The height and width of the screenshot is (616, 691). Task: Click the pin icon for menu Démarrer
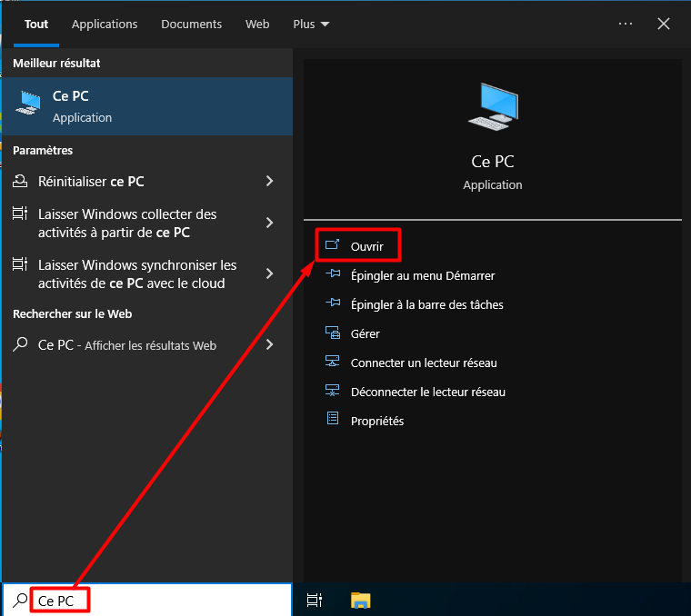coord(333,273)
